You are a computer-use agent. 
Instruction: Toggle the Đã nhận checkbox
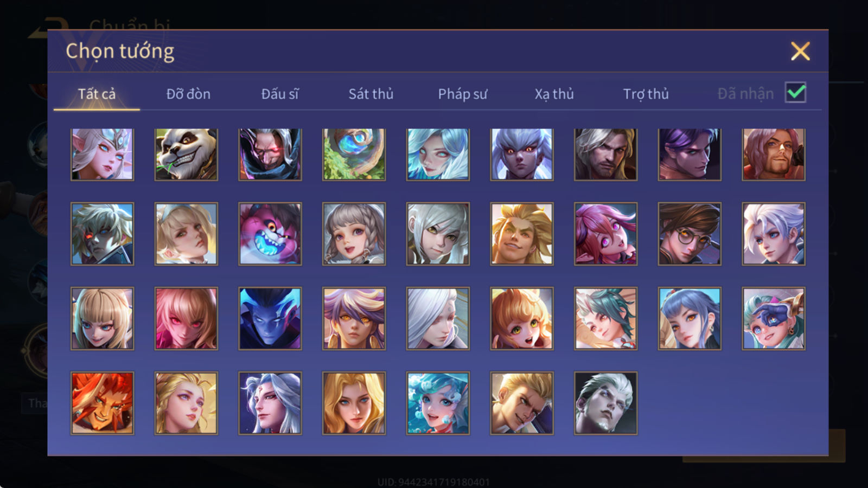(795, 93)
